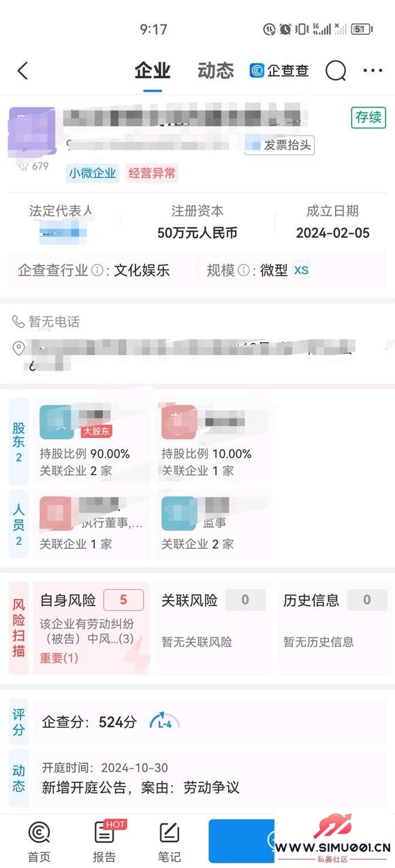
Task: Switch to the 动态 tab
Action: (215, 71)
